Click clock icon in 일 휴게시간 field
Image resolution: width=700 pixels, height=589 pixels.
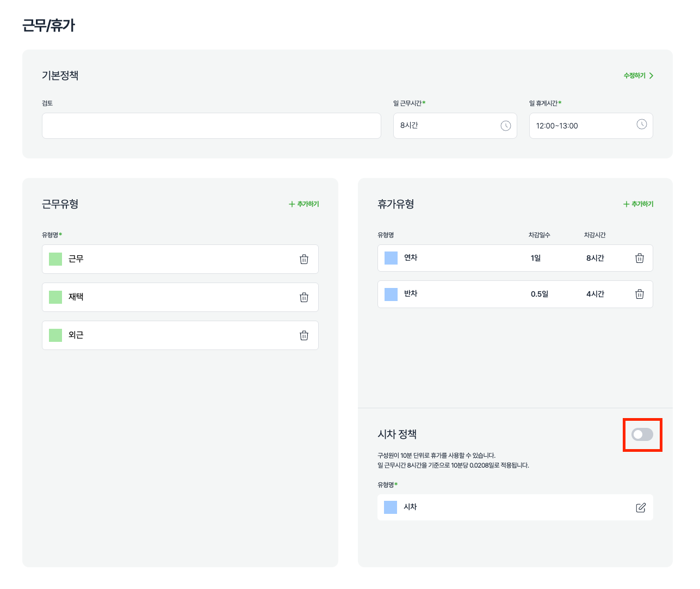(x=642, y=125)
